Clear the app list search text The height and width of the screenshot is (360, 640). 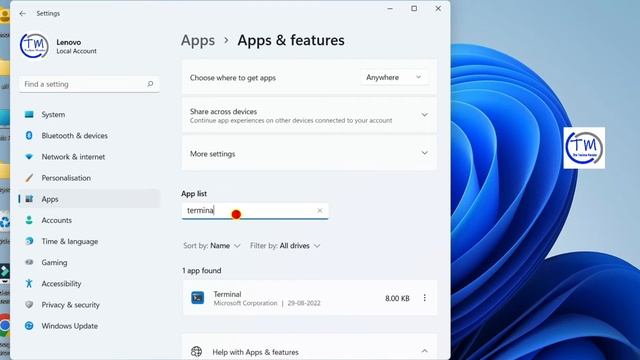[x=320, y=211]
